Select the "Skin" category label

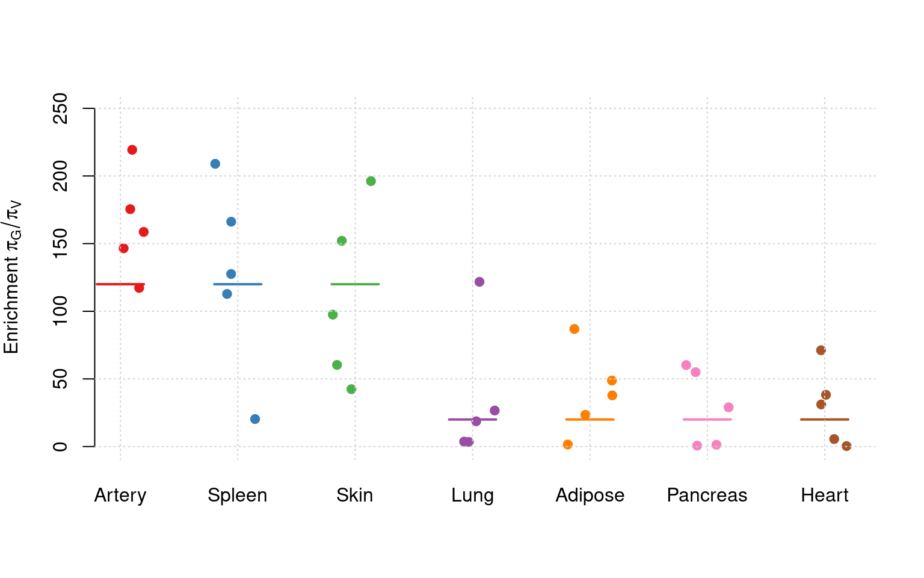click(x=354, y=496)
